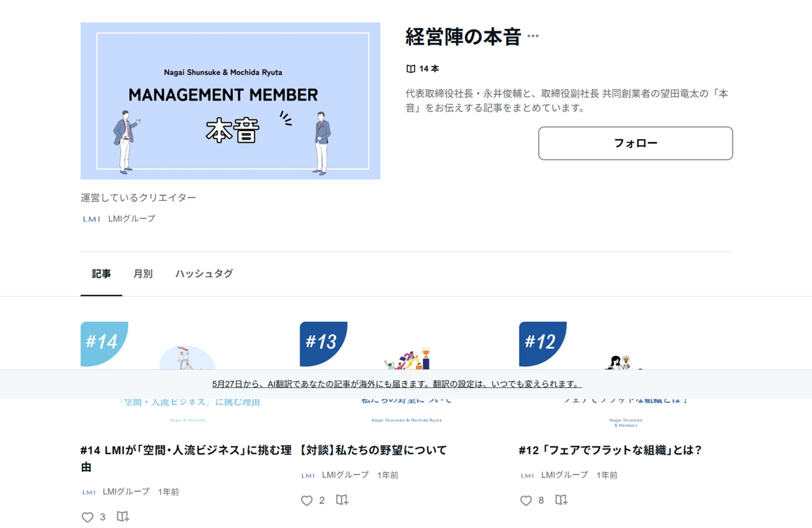Click the magazine description starting 代表取締役社長・永井俊輔
This screenshot has width=812, height=528.
tap(567, 100)
